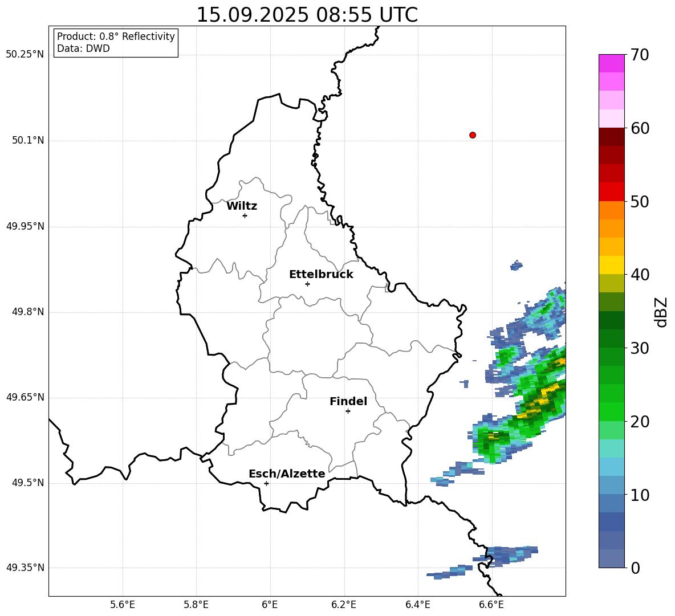Click the 49.8°N latitude label
Screen dimensions: 675x616
click(x=27, y=312)
